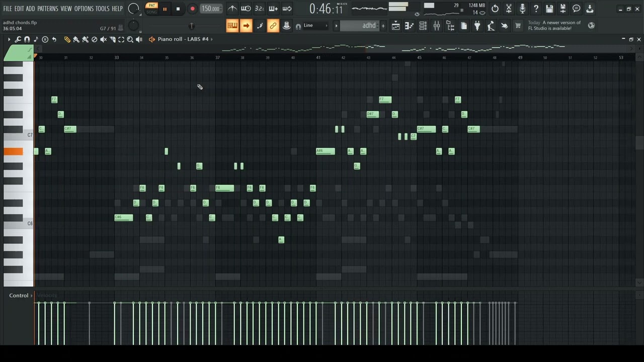The image size is (644, 362).
Task: Adjust master volume knob
Action: coord(134,9)
